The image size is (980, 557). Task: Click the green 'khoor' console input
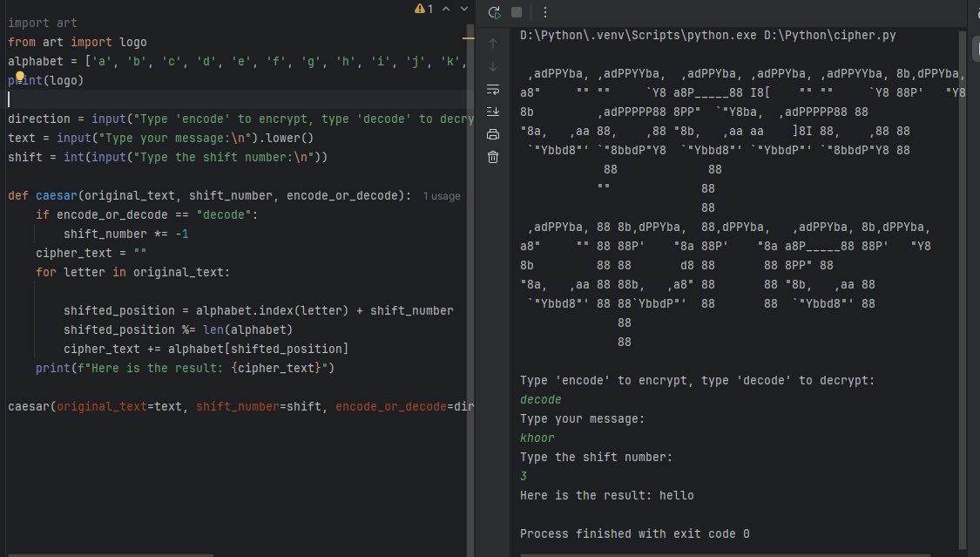click(537, 438)
